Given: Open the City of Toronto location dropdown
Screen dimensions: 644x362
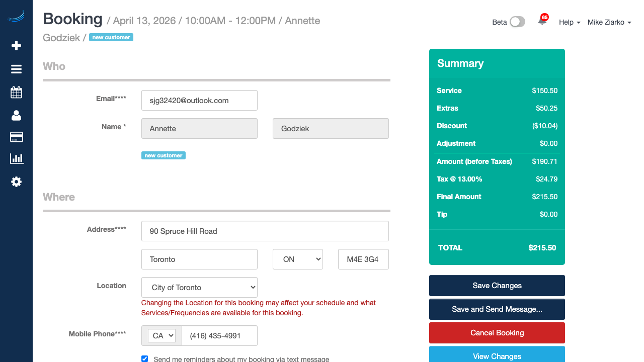Looking at the screenshot, I should click(199, 288).
